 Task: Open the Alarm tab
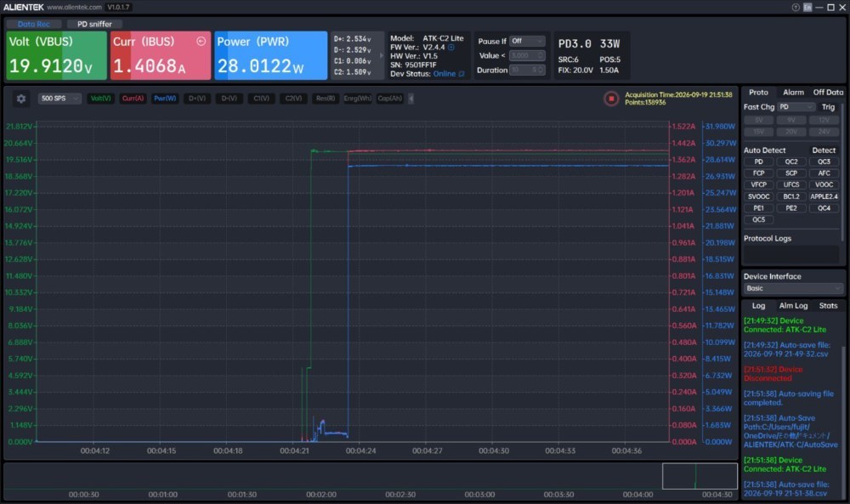pos(793,93)
